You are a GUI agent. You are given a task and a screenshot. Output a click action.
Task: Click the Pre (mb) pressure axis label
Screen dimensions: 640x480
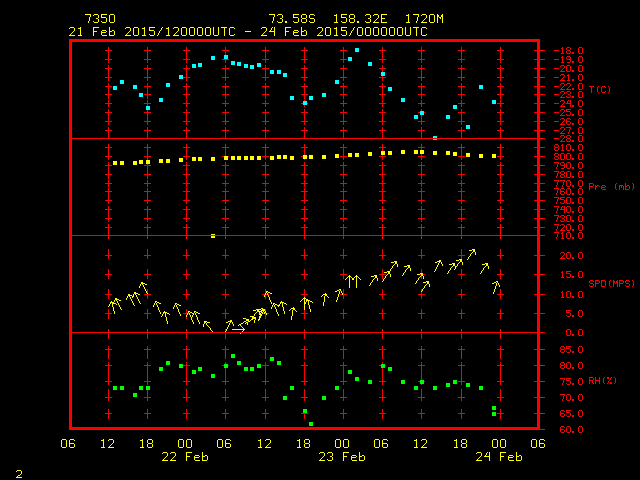[610, 186]
